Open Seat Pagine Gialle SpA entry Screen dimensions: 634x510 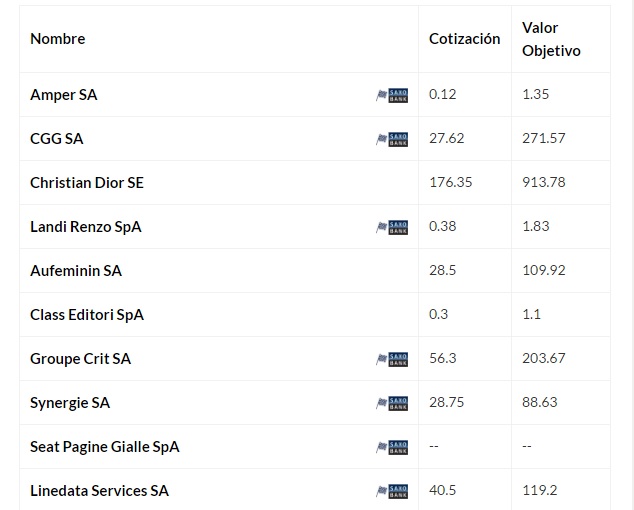tap(105, 447)
